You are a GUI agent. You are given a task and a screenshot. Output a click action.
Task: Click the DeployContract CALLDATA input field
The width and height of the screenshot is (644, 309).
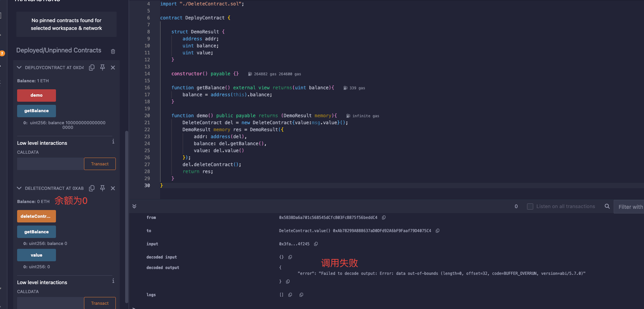tap(51, 164)
